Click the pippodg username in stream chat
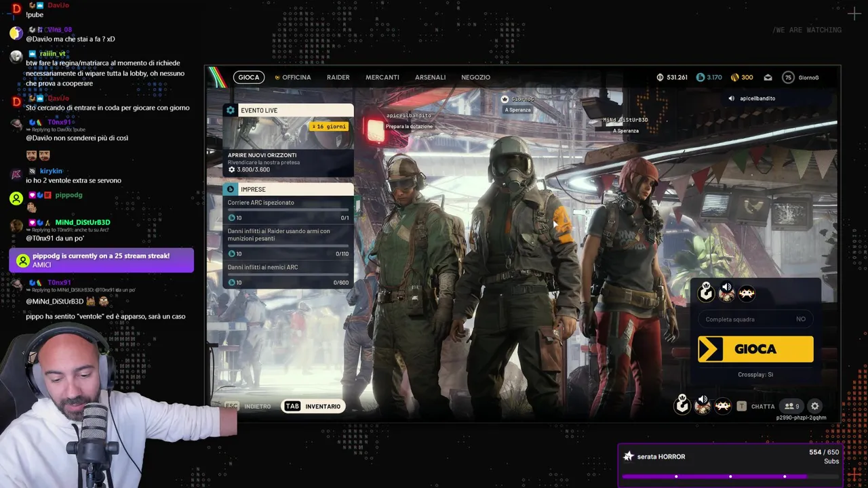Image resolution: width=868 pixels, height=488 pixels. 68,195
